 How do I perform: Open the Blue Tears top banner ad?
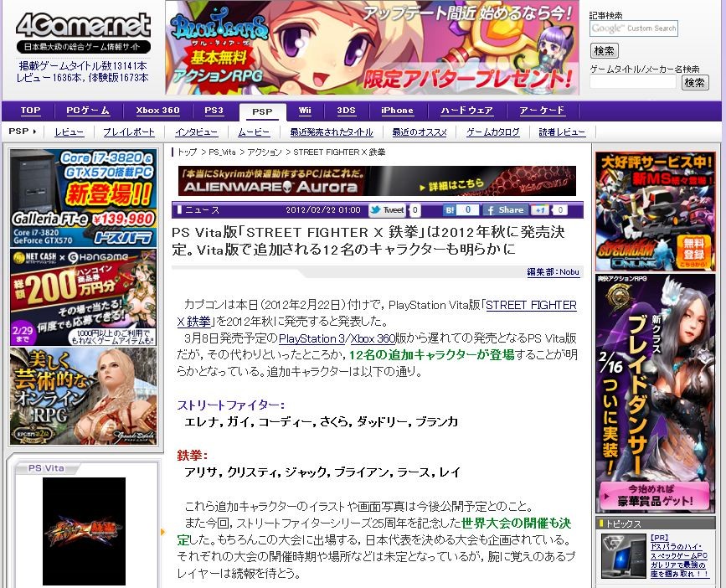[x=373, y=48]
